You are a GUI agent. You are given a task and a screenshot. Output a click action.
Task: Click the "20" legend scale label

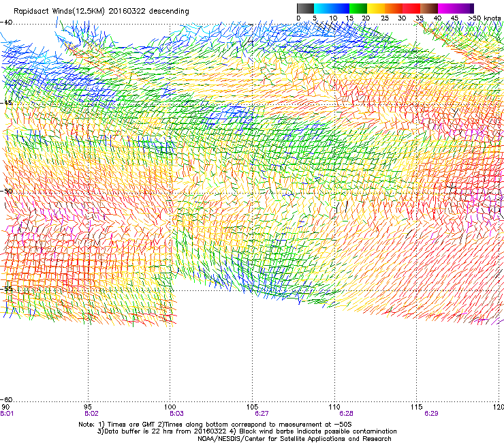[x=366, y=18]
